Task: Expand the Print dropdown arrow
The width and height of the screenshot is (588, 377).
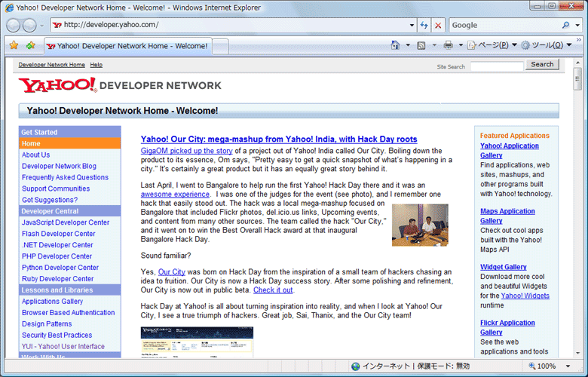Action: (461, 45)
